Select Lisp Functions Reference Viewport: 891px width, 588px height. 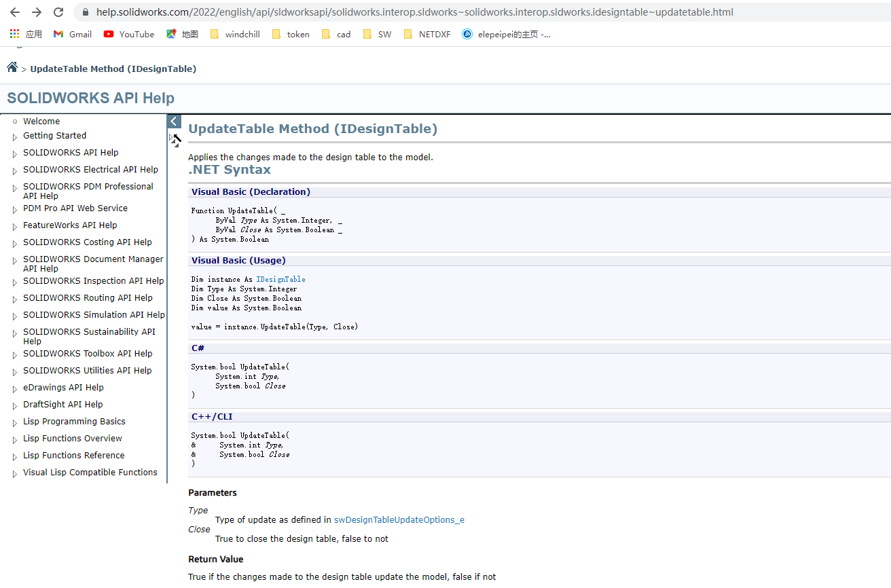pos(74,455)
